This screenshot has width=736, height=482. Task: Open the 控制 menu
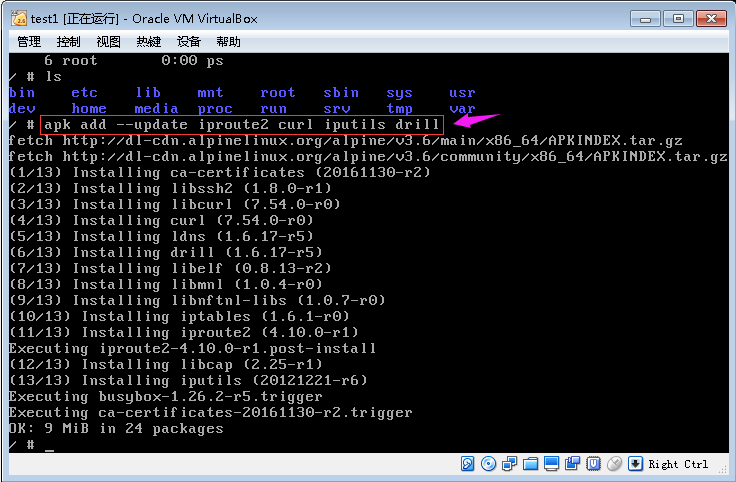[x=69, y=42]
